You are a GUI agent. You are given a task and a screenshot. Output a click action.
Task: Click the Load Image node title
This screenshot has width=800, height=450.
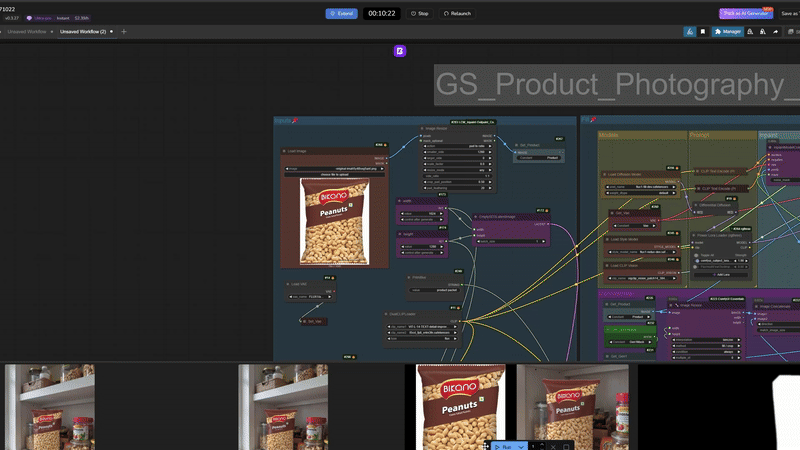[x=297, y=151]
